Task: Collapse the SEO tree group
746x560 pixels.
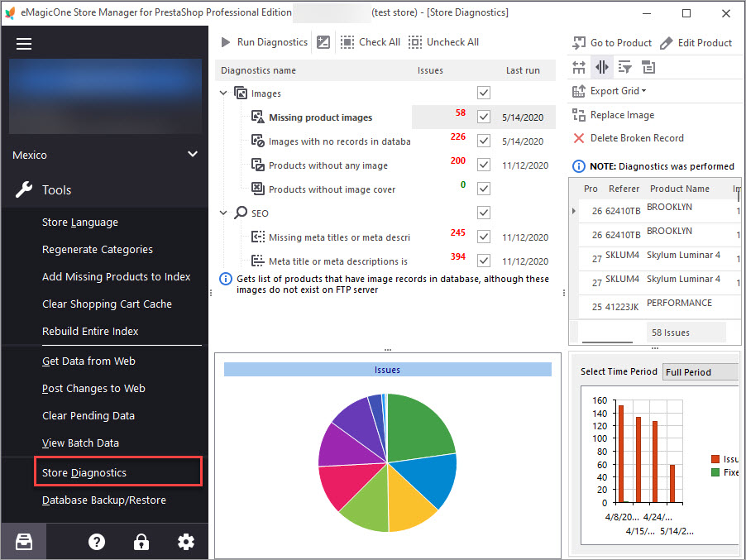Action: coord(223,213)
